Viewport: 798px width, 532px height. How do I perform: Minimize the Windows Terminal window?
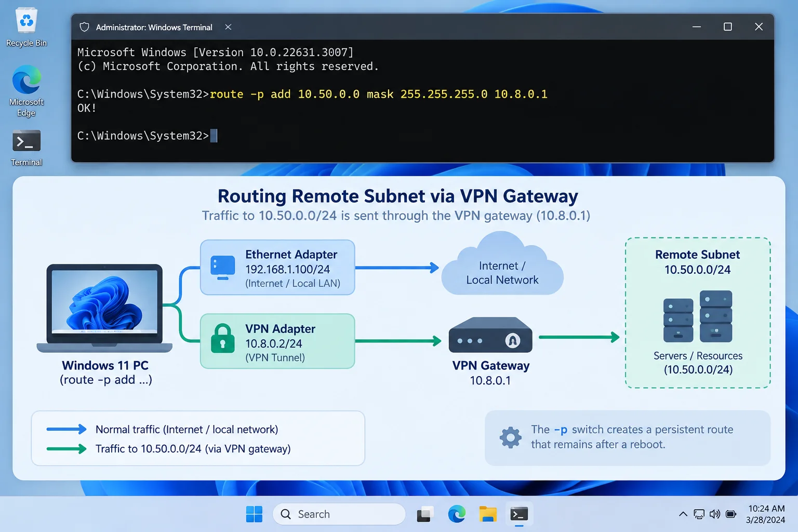(697, 26)
